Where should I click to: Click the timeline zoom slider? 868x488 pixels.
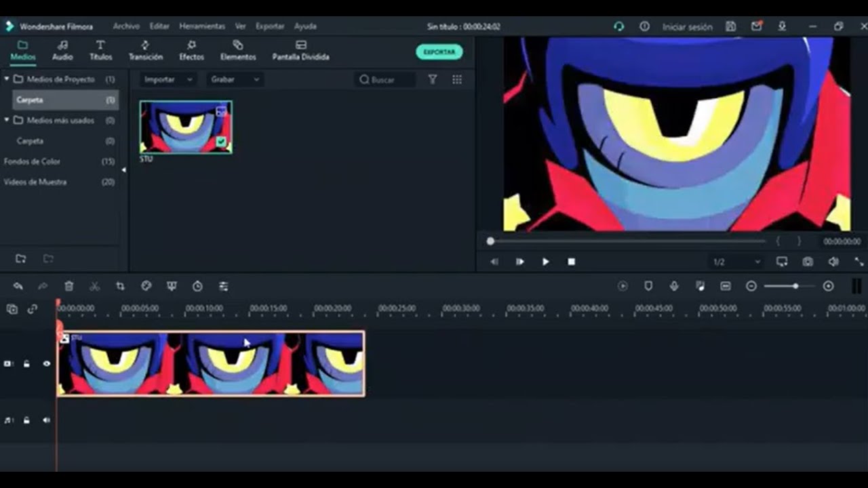point(789,287)
